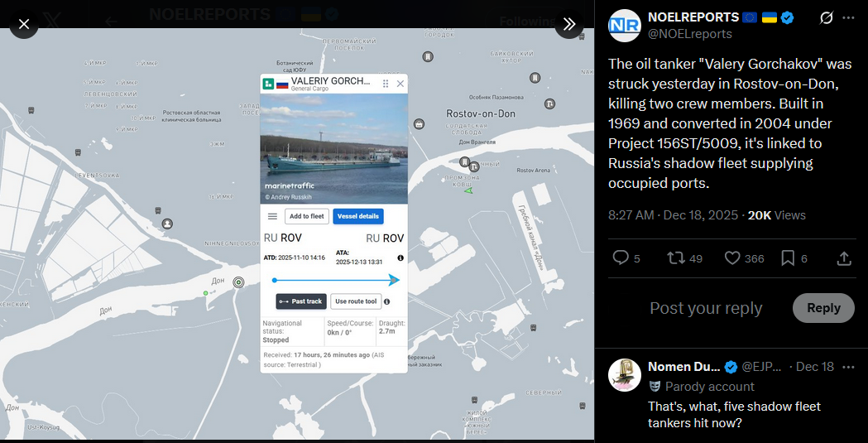The width and height of the screenshot is (868, 443).
Task: Click the Parody account label
Action: (710, 387)
